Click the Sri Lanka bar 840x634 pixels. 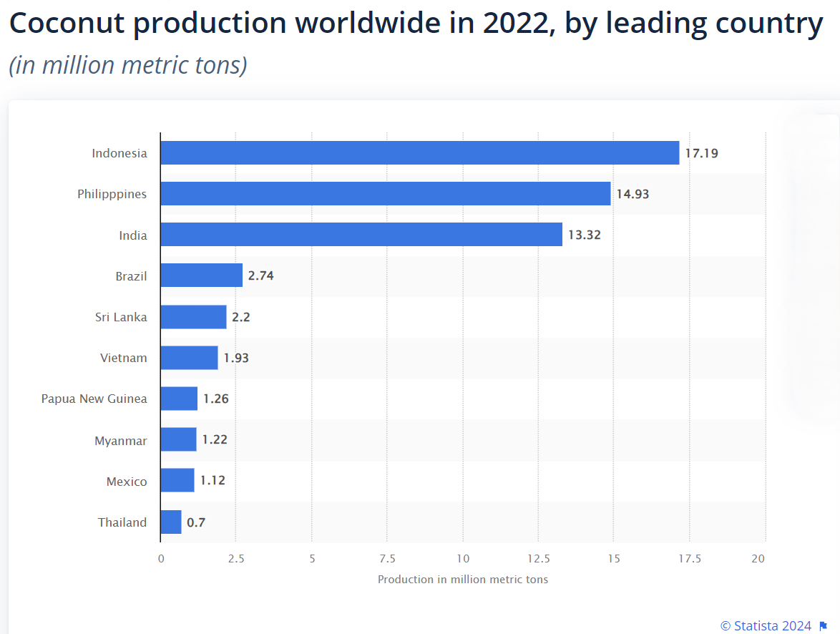193,317
